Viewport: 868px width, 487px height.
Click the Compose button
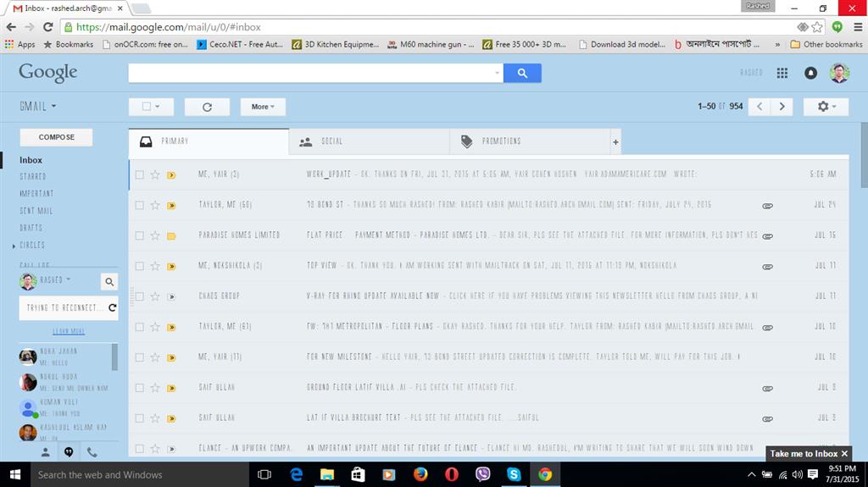click(57, 137)
